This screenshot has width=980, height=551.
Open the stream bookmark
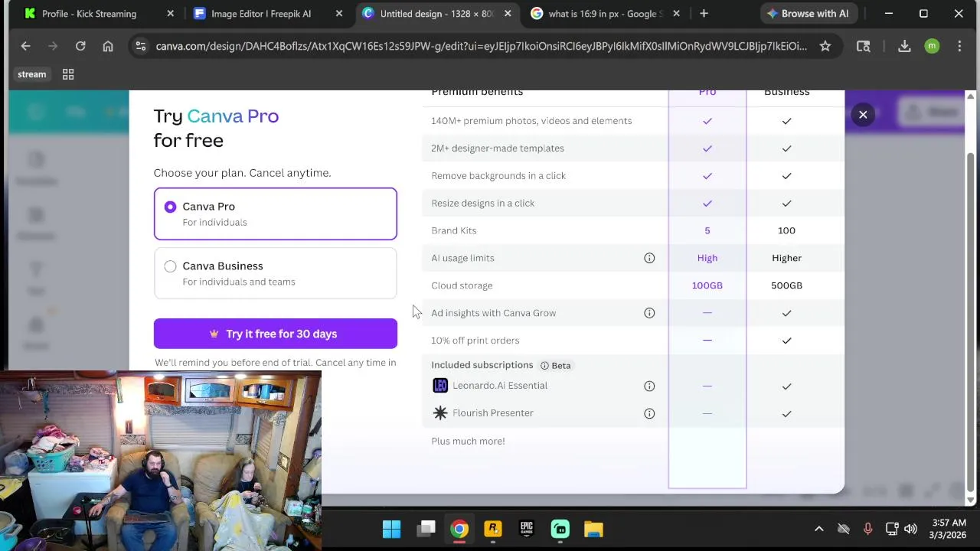pos(32,74)
